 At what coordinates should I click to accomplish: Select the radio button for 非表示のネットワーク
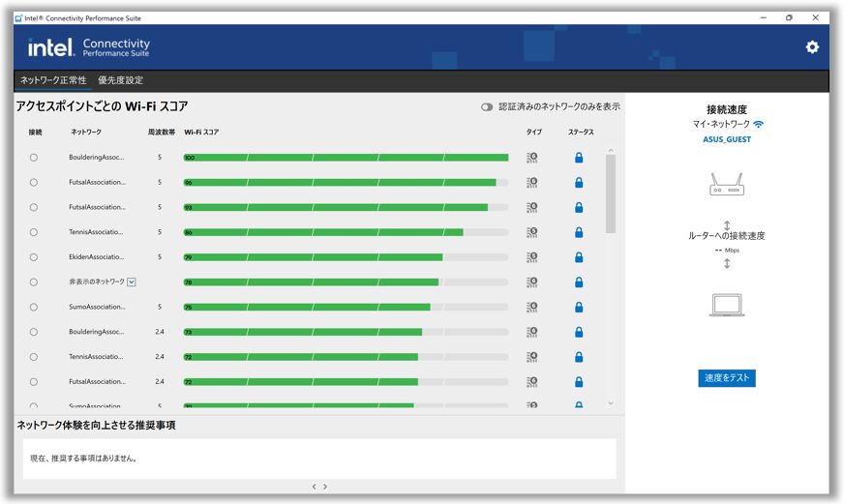(33, 282)
